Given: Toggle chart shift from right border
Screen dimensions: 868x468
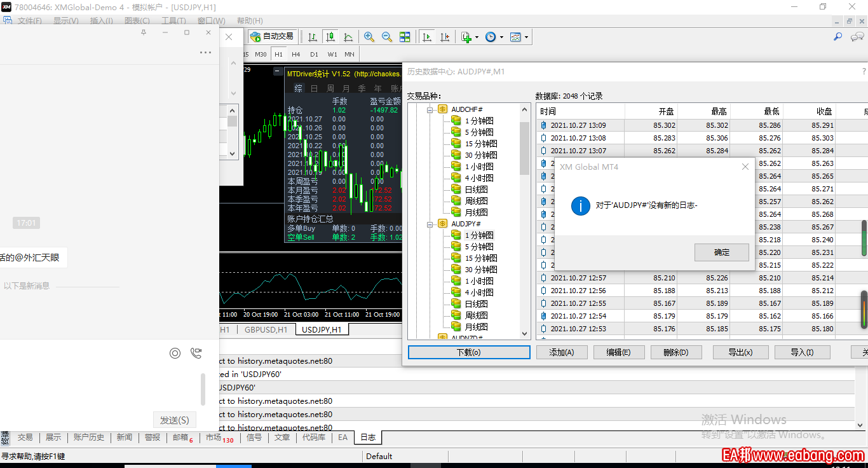Looking at the screenshot, I should click(445, 37).
